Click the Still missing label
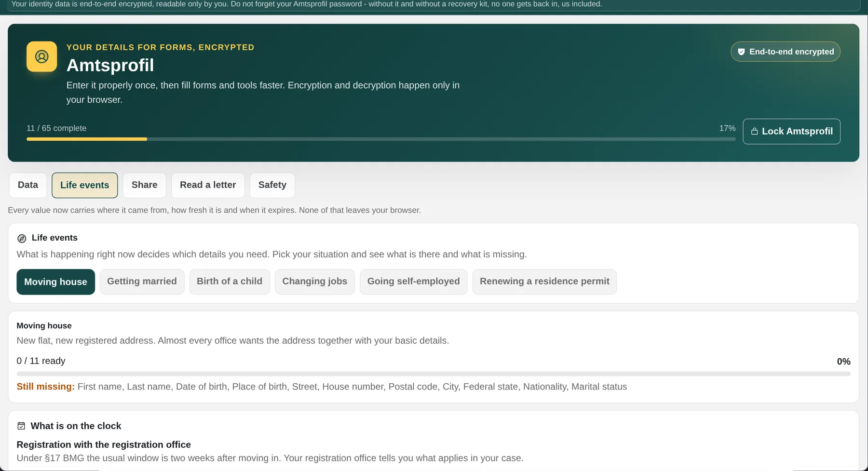 pyautogui.click(x=46, y=387)
